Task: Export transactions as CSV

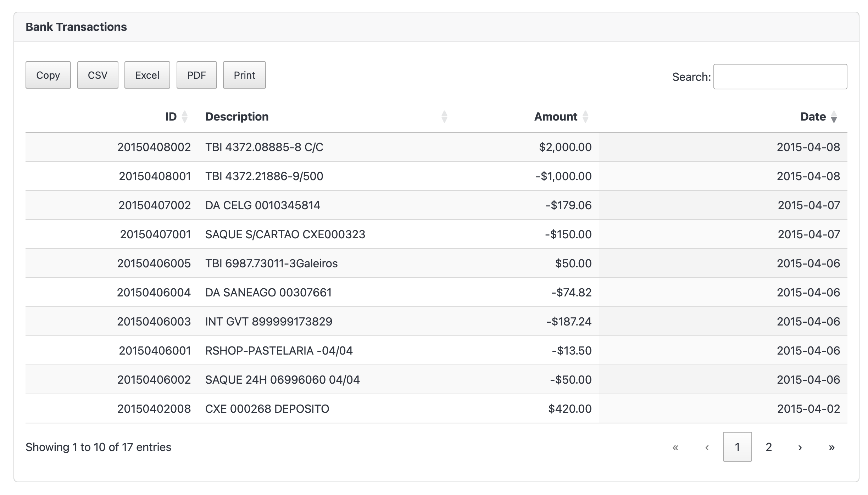Action: click(98, 75)
